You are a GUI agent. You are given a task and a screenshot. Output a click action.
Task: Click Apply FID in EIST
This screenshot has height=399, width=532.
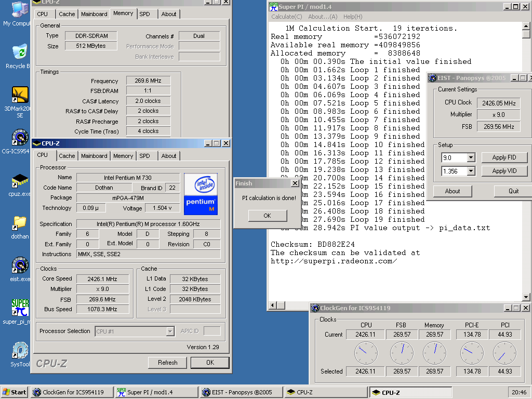[504, 157]
